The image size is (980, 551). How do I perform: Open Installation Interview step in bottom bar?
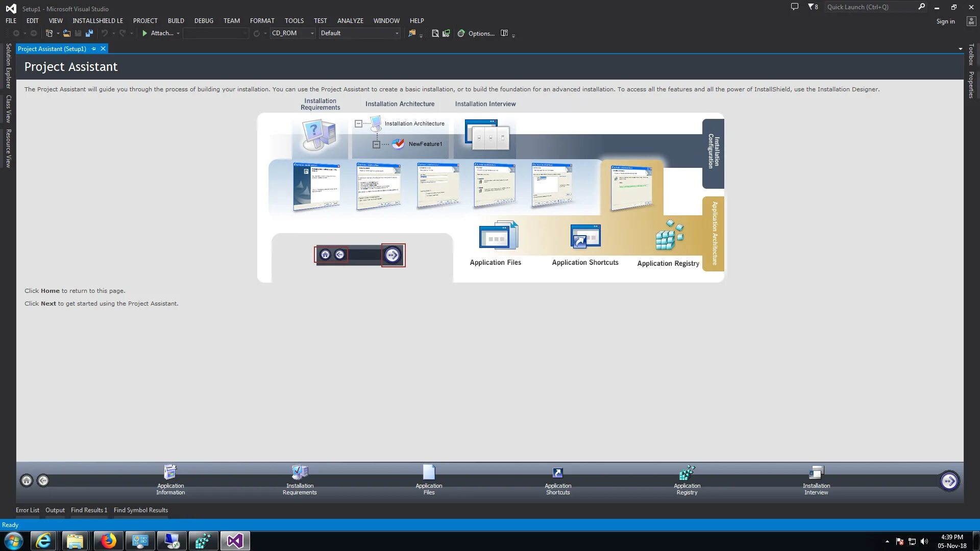[x=816, y=473]
